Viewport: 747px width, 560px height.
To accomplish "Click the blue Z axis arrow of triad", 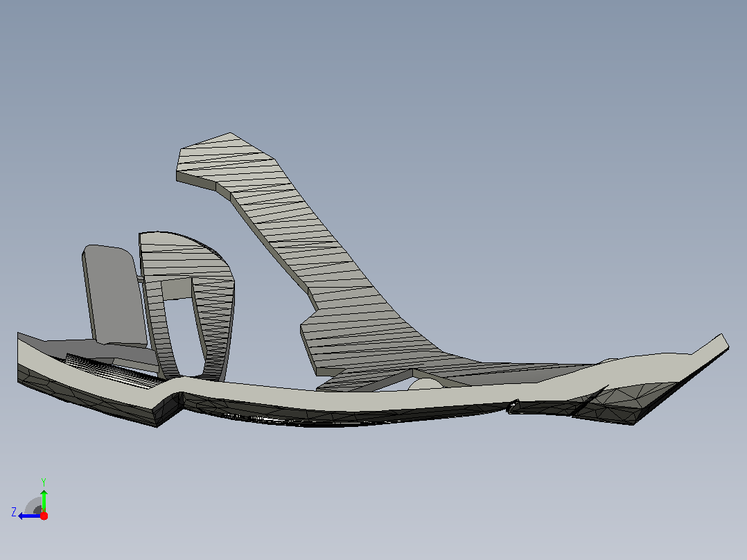I will coord(28,516).
